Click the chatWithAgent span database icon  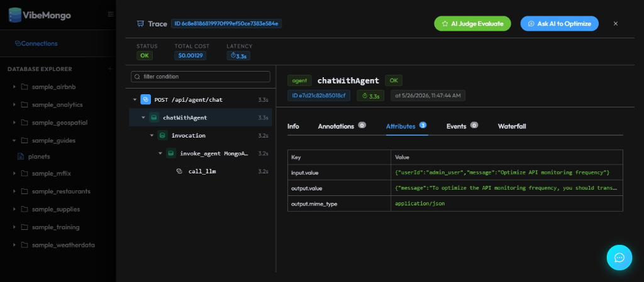(x=154, y=117)
